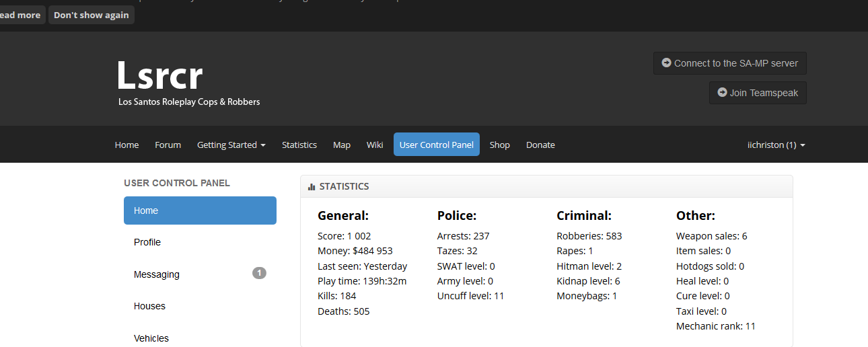Select the User Control Panel tab
The height and width of the screenshot is (347, 868).
[x=437, y=145]
